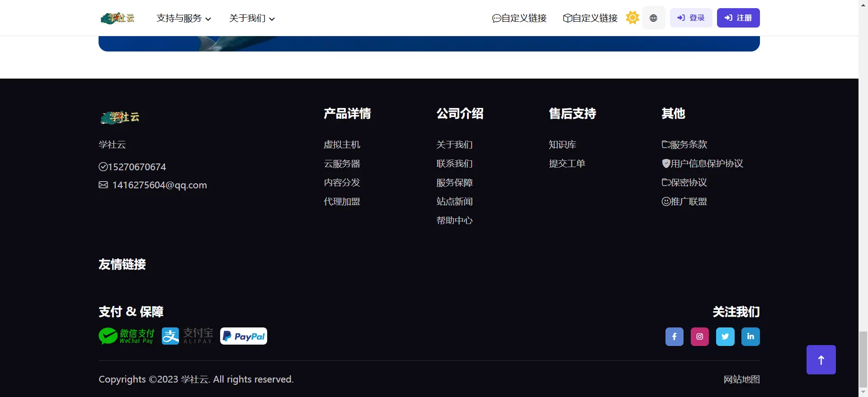This screenshot has width=868, height=397.
Task: Open the 代理加盟 link
Action: point(342,201)
